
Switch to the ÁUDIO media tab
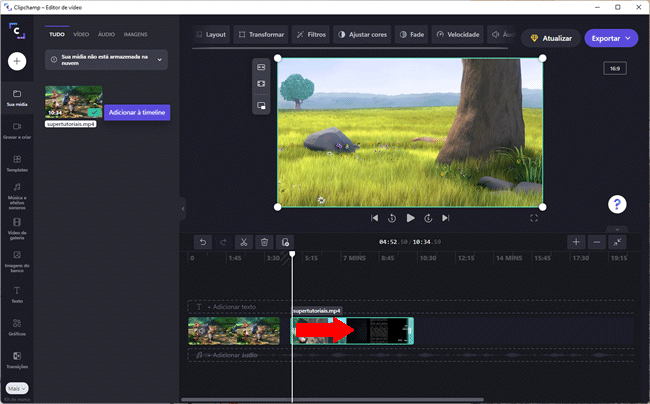point(106,34)
